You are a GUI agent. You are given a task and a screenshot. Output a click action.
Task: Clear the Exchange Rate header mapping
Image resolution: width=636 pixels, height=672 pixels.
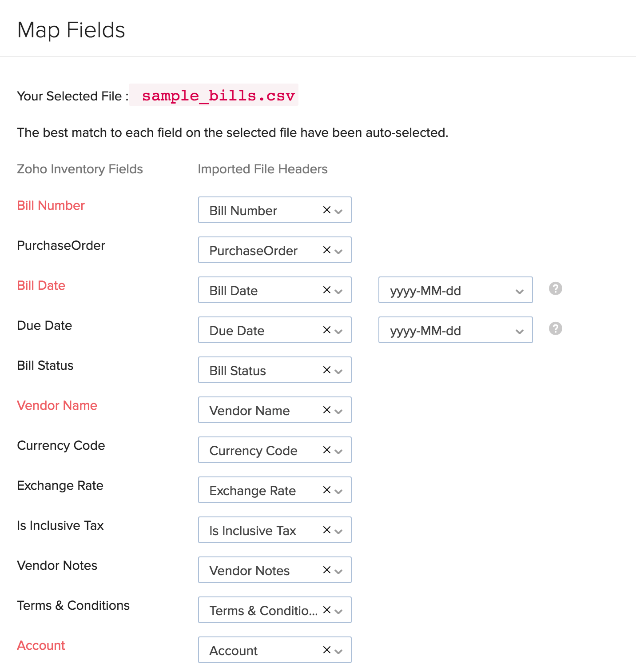(x=326, y=490)
